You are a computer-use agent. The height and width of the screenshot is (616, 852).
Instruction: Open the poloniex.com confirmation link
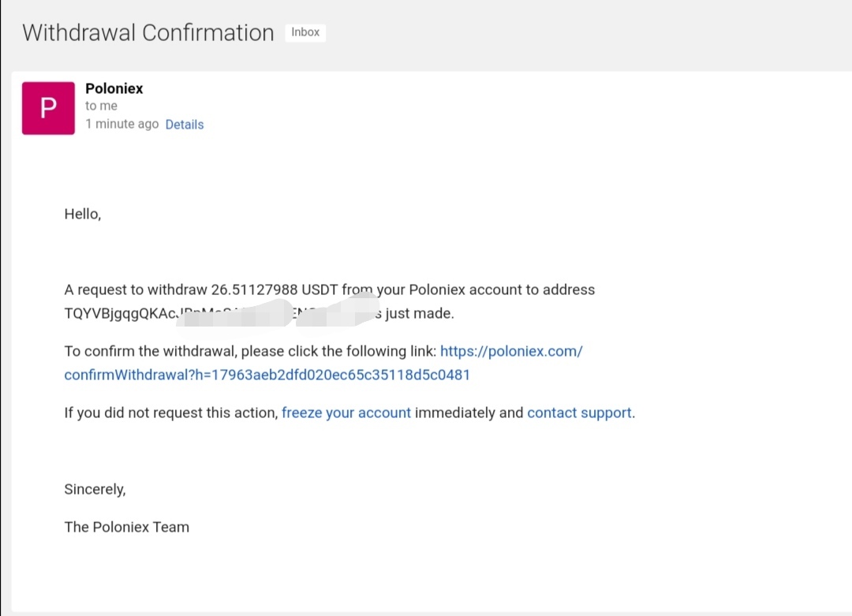510,352
